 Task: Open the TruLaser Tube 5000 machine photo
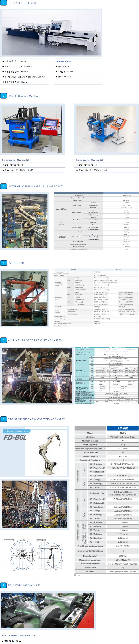[x=51, y=33]
